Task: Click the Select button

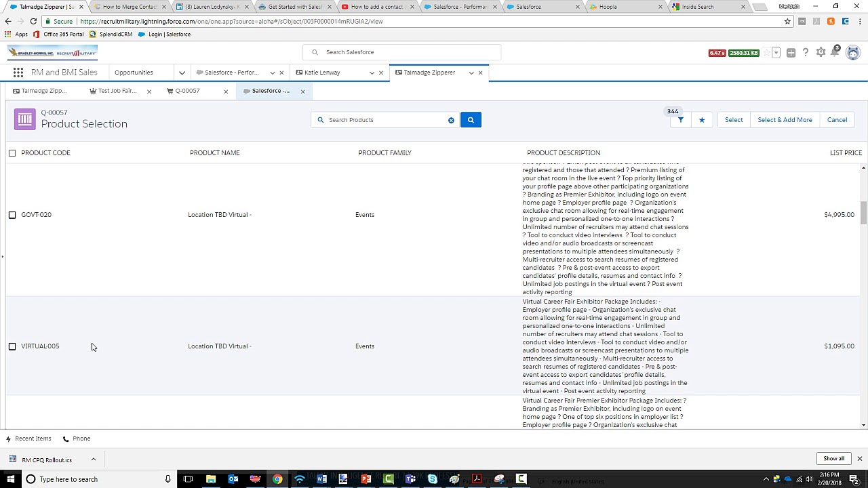Action: tap(734, 120)
